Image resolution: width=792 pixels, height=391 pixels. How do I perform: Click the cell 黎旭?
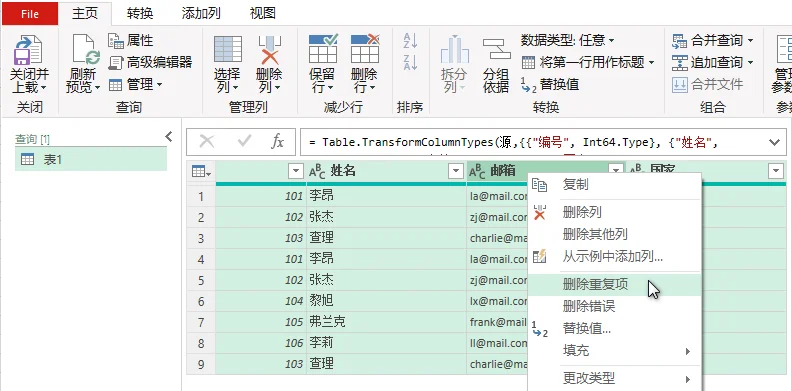(x=386, y=301)
